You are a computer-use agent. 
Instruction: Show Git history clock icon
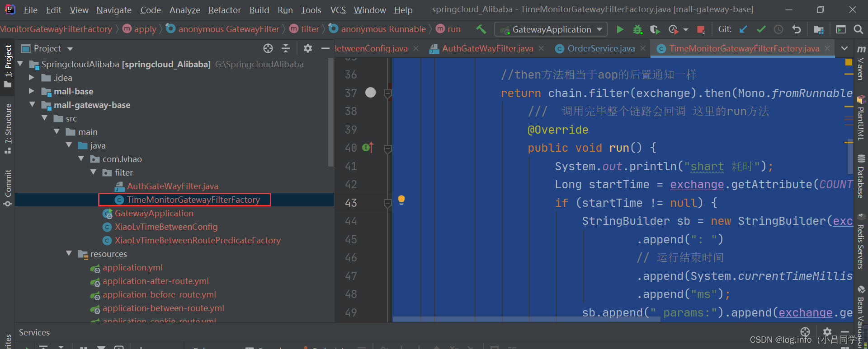click(778, 29)
